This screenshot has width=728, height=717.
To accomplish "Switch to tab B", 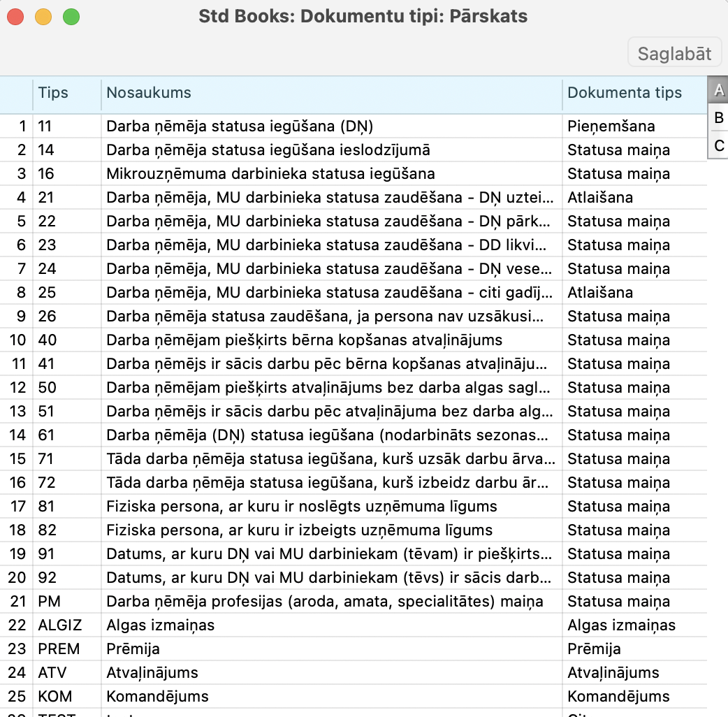I will (x=718, y=118).
